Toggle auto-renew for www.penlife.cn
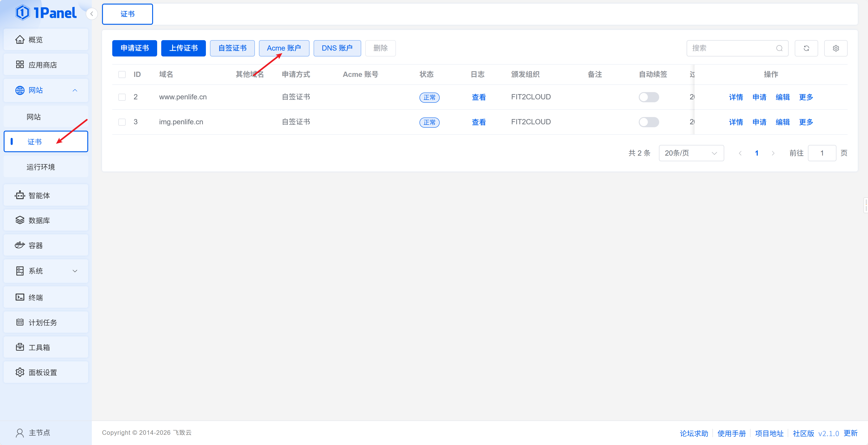This screenshot has width=868, height=445. pyautogui.click(x=649, y=97)
